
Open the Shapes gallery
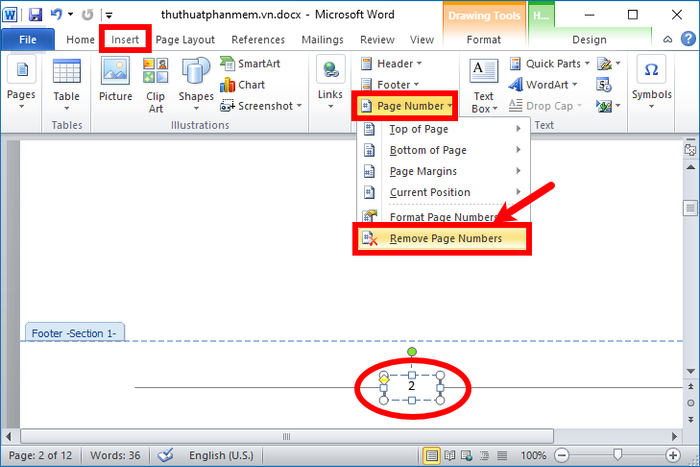(x=196, y=84)
